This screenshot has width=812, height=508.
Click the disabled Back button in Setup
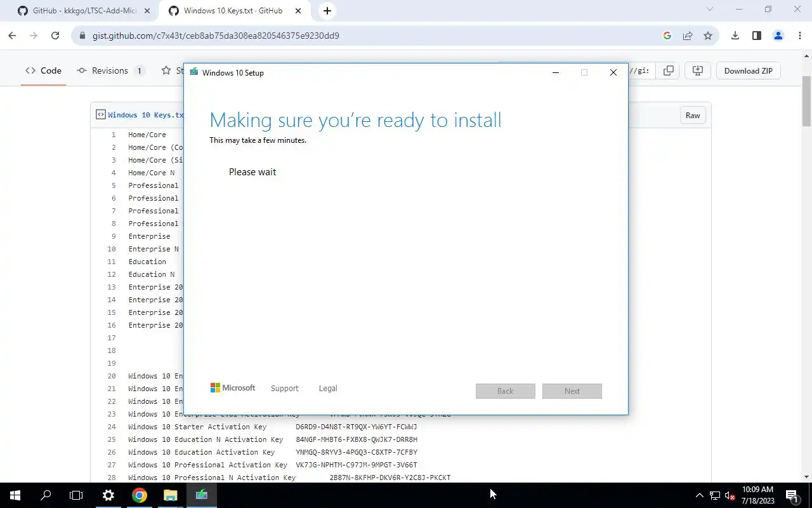click(x=506, y=391)
